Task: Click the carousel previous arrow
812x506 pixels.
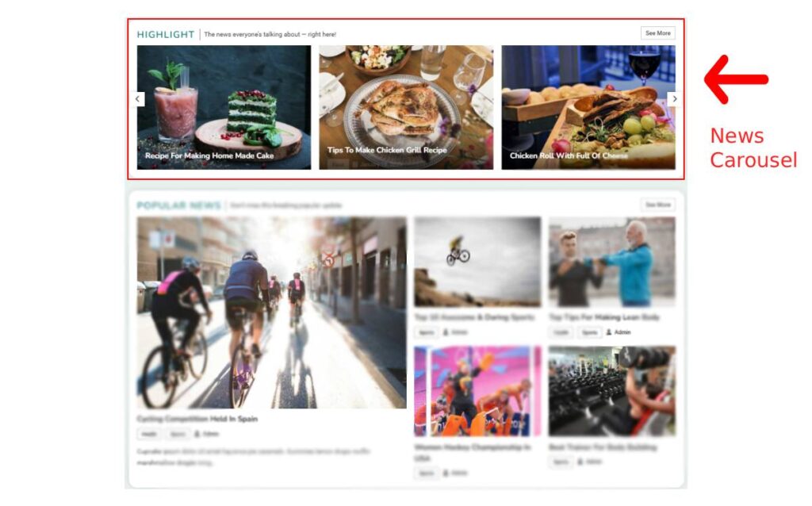Action: [x=137, y=98]
